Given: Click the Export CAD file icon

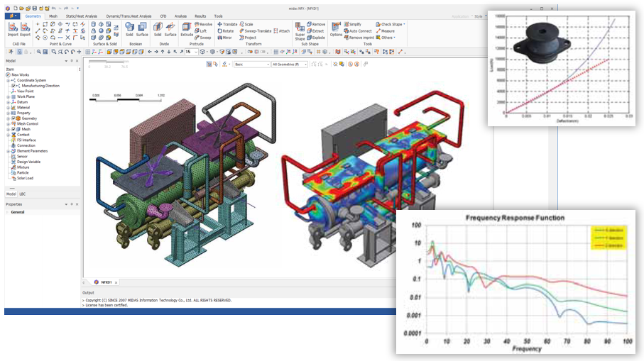Looking at the screenshot, I should point(26,29).
